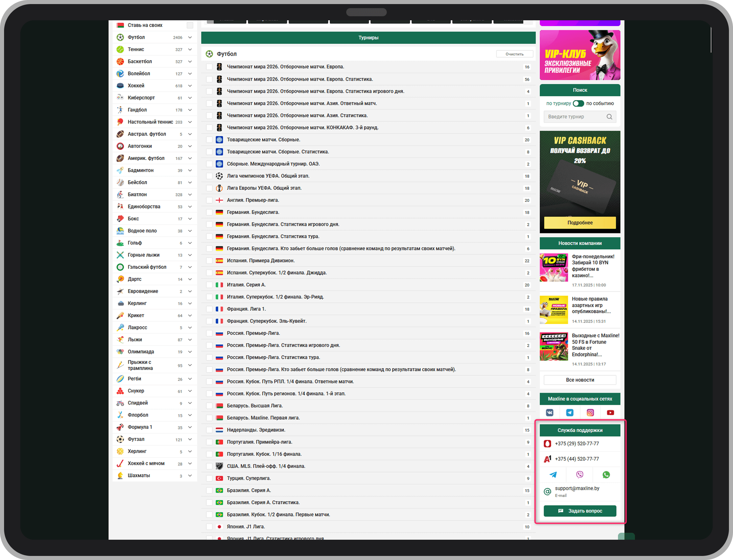Check the Англия. Премьер-лига checkbox
Screen dimensions: 733x560
click(x=209, y=200)
